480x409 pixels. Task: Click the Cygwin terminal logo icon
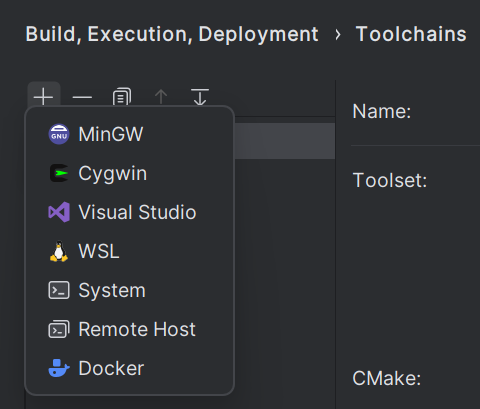click(59, 173)
